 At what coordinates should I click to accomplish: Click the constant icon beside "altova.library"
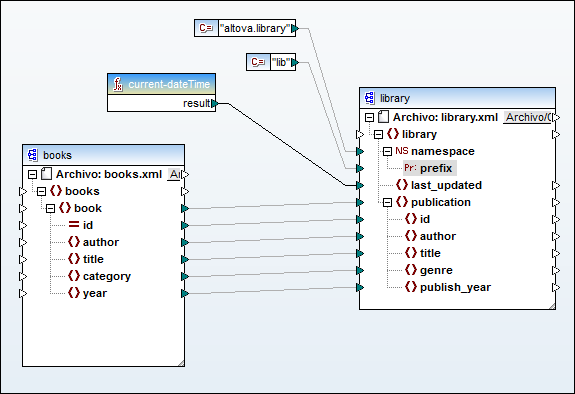pyautogui.click(x=206, y=28)
